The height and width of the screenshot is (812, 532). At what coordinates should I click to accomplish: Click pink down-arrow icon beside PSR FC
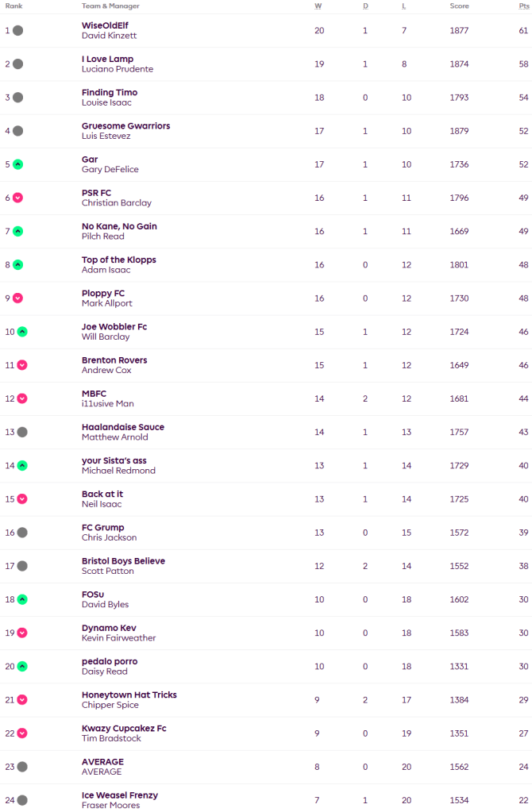click(17, 198)
